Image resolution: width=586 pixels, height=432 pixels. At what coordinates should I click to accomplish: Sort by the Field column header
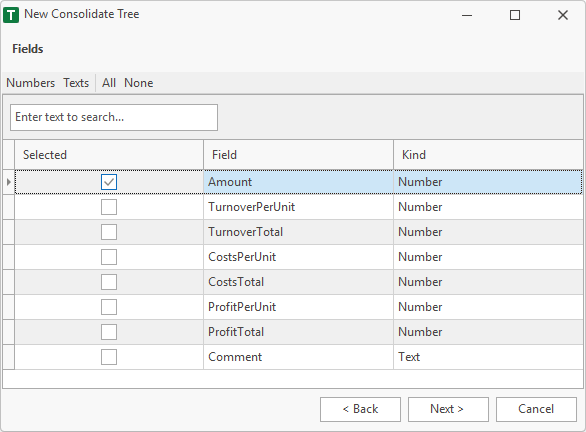tap(298, 155)
